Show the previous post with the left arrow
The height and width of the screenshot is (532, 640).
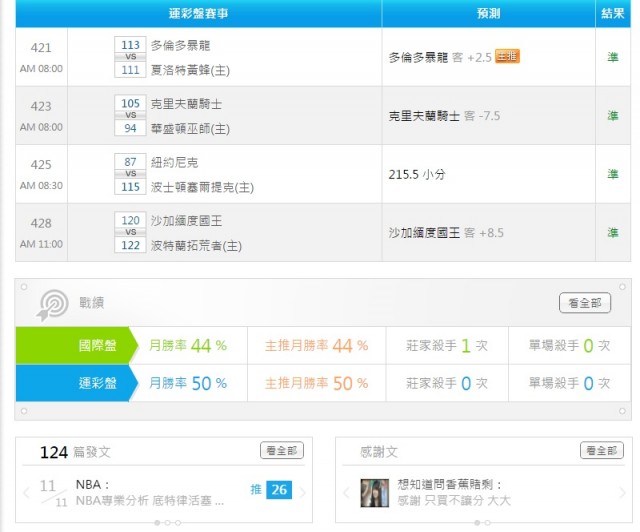(x=27, y=492)
